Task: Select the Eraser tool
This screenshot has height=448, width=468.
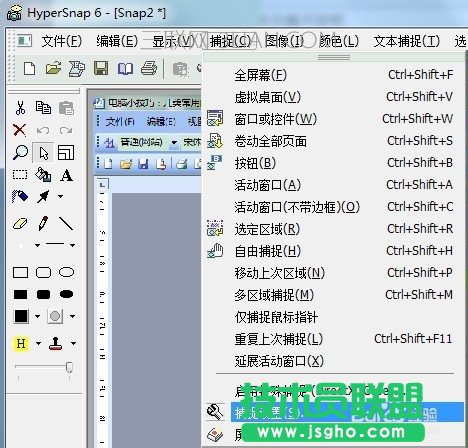Action: click(20, 223)
